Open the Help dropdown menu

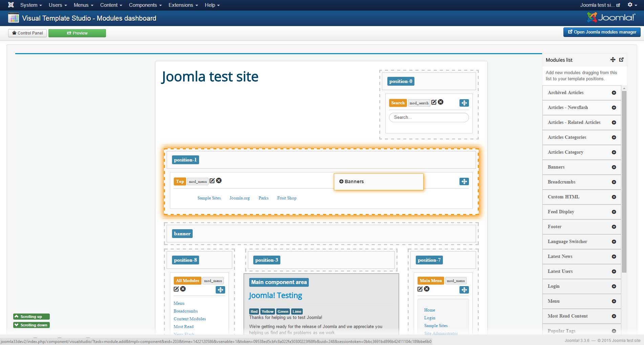[x=212, y=5]
